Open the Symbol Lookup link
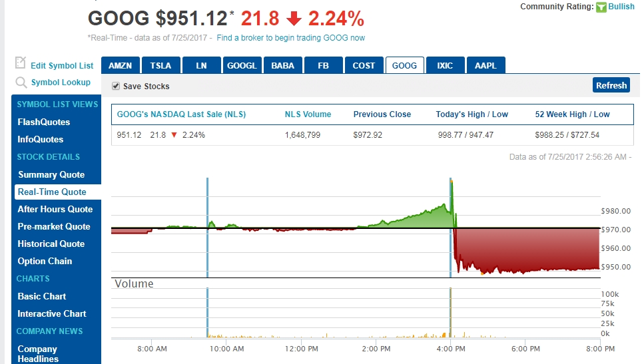This screenshot has width=644, height=364. [x=61, y=82]
